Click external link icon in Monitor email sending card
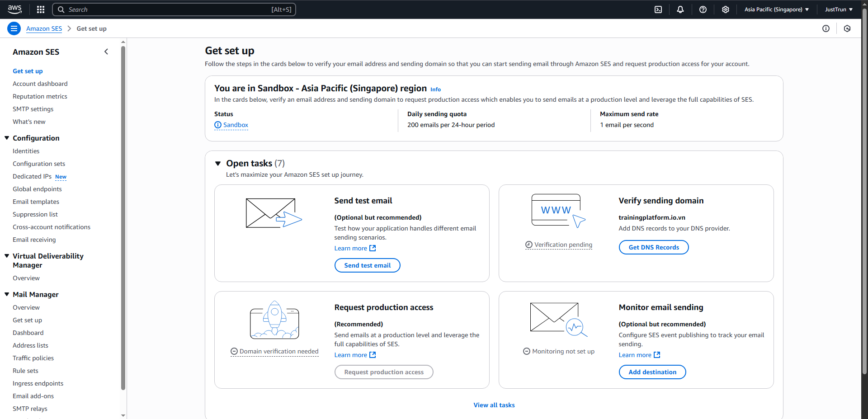The image size is (868, 419). [657, 355]
